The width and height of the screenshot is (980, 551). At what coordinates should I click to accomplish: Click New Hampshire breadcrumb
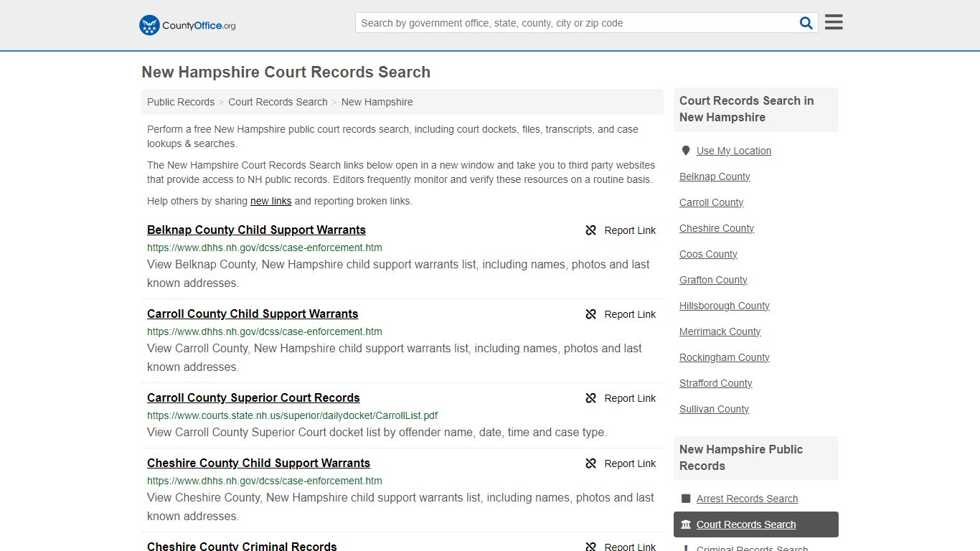(377, 102)
